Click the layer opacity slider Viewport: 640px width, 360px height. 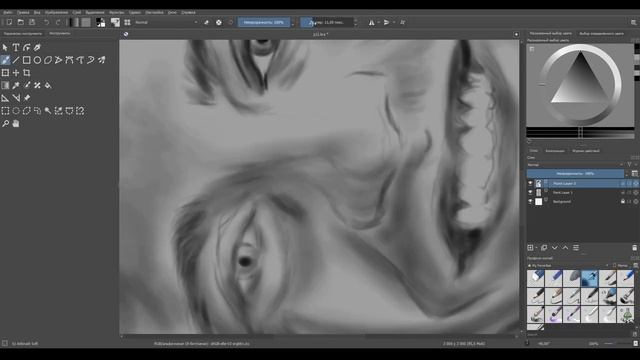pos(575,174)
